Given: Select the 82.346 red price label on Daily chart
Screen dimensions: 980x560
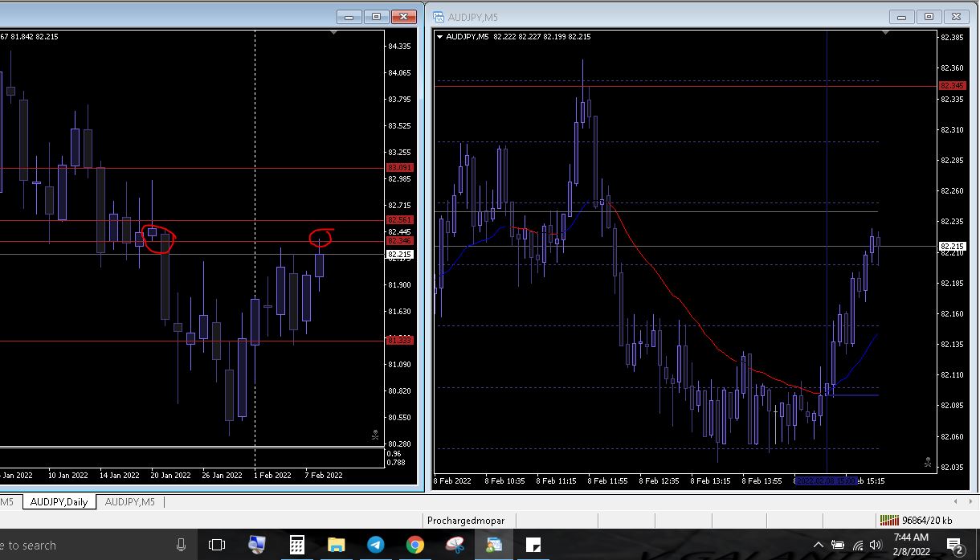Looking at the screenshot, I should (x=399, y=240).
